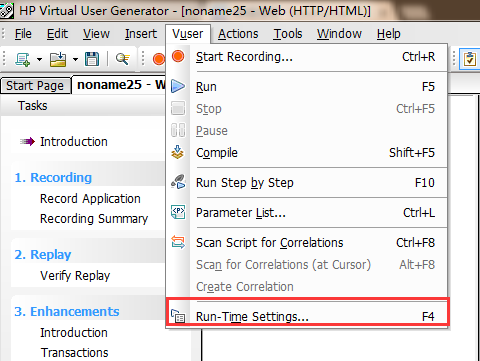Viewport: 480px width, 361px height.
Task: Select Compile in the Vuser menu
Action: pos(307,153)
